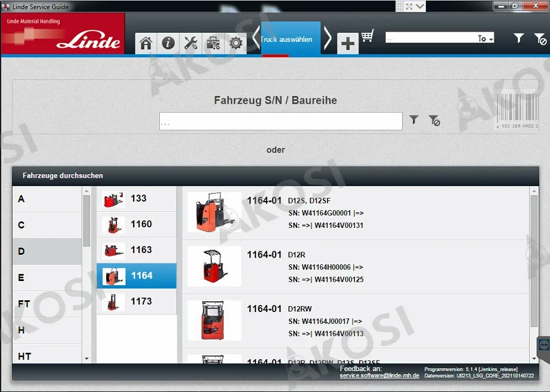Open the wrench and screwdriver tools icon
The height and width of the screenshot is (392, 550).
[x=190, y=44]
